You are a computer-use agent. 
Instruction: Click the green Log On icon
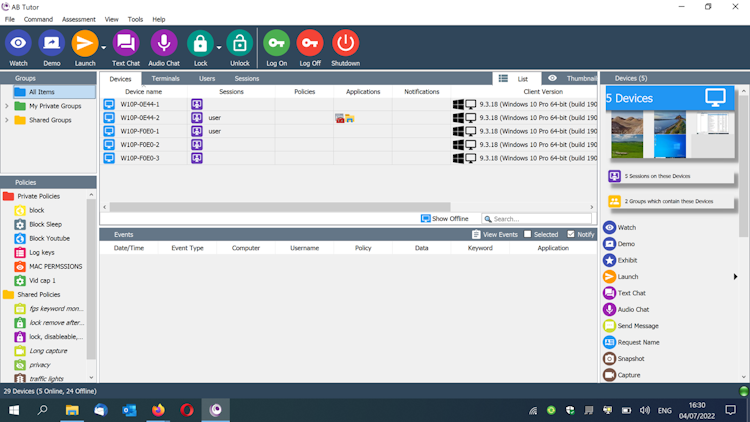pos(276,44)
